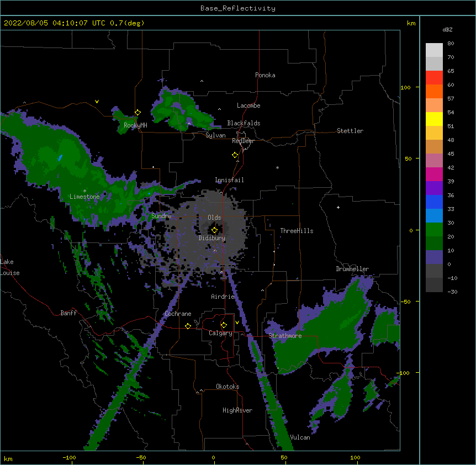Screen dimensions: 476x465
Task: Click the Blackfalds city label
Action: pos(244,123)
